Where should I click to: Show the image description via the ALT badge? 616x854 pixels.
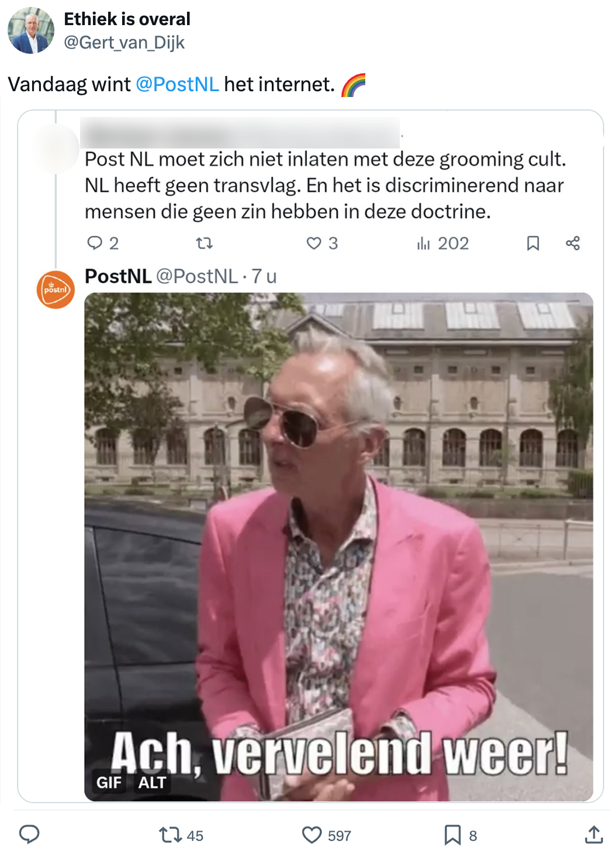pos(151,782)
